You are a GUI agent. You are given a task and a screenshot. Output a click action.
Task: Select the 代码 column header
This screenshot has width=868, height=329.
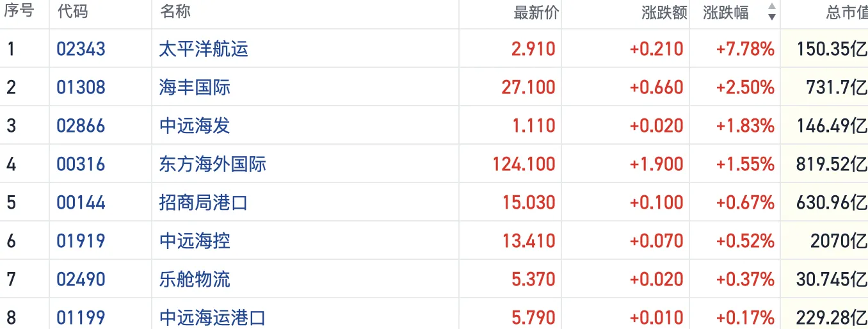coord(72,12)
